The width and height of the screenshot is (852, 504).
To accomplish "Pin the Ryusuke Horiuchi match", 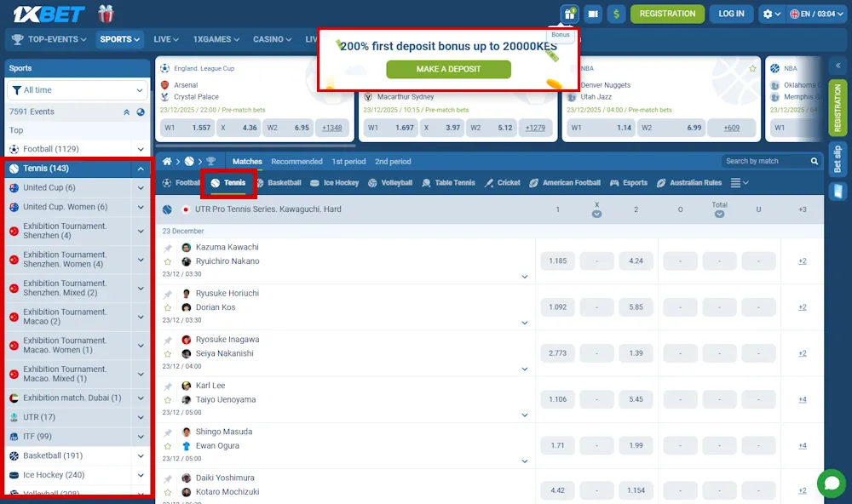I will click(168, 294).
